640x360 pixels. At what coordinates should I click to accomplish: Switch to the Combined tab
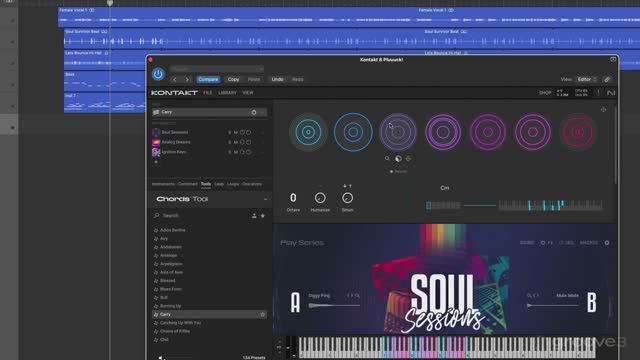(188, 184)
